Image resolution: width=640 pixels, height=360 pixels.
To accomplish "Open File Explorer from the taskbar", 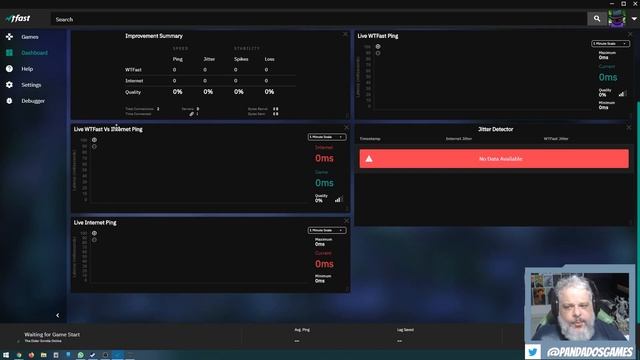I will pos(43,355).
